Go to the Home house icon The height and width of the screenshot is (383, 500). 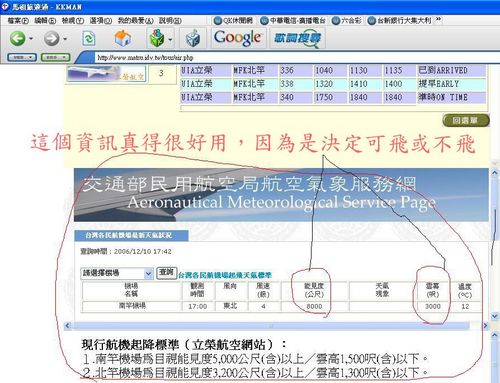pos(123,38)
